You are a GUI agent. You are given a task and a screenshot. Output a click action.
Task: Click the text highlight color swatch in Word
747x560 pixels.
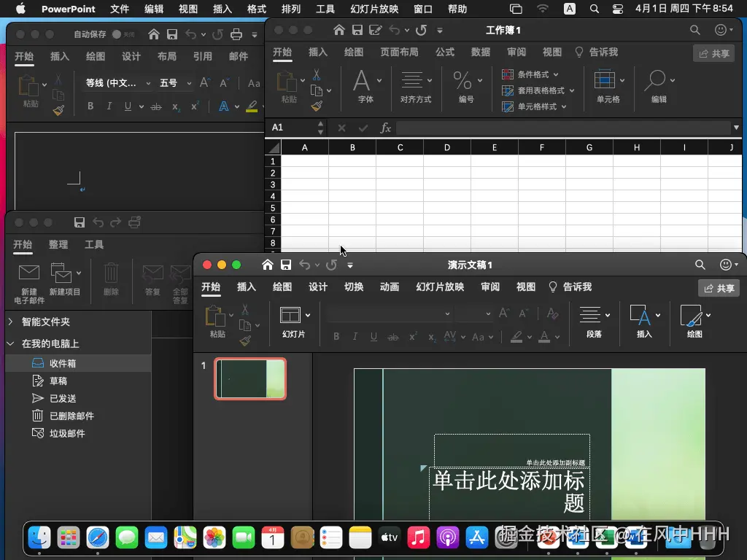[x=252, y=106]
